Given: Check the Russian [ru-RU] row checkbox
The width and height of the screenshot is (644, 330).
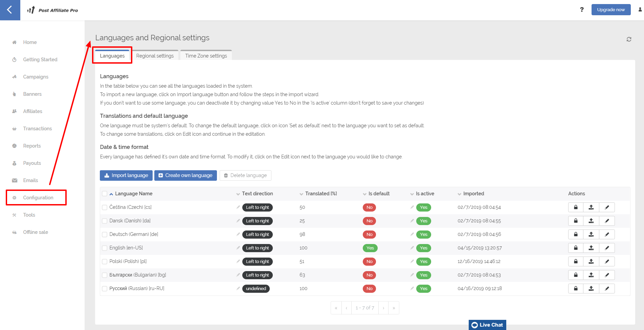Looking at the screenshot, I should click(x=105, y=289).
